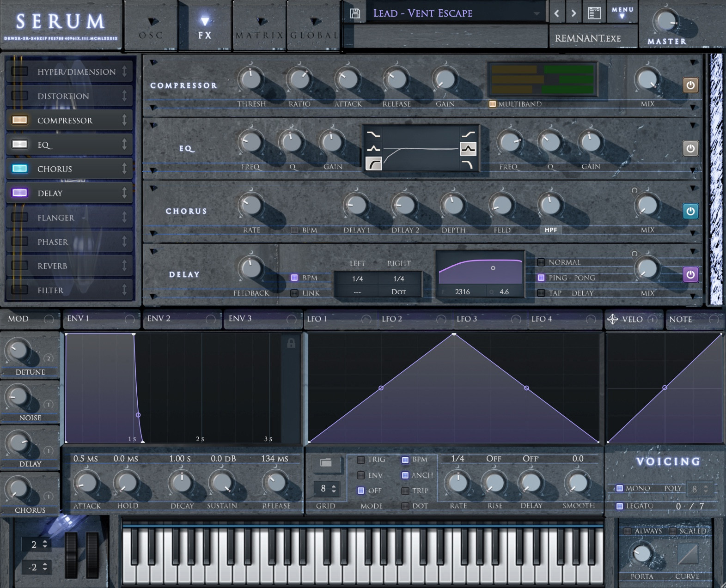Click the poly voice count stepper

(x=706, y=489)
